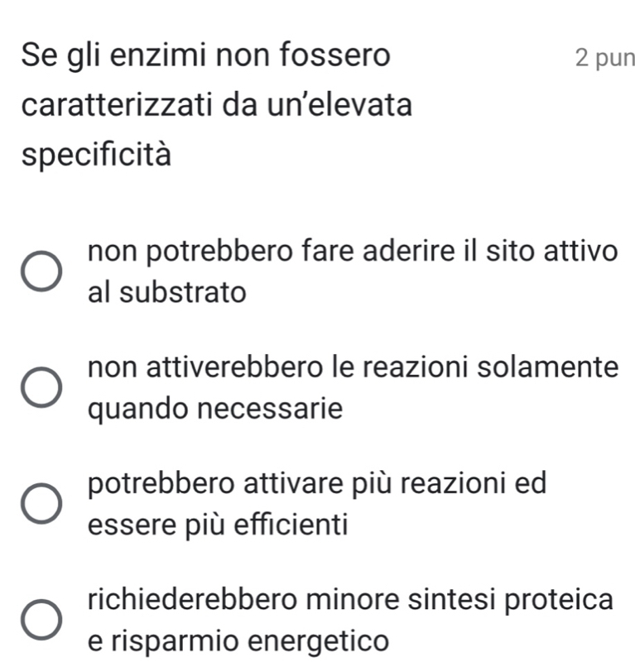Click the word "specificità" in the question

point(98,156)
